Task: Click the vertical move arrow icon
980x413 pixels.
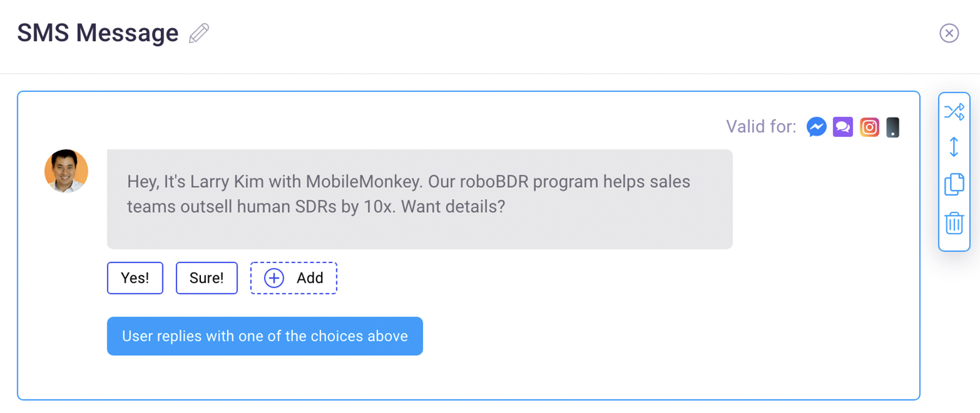Action: 954,147
